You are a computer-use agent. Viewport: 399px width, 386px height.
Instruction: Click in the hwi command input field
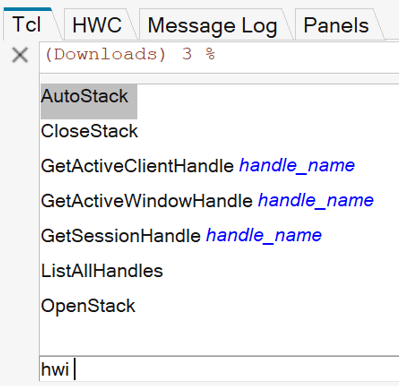(x=219, y=369)
